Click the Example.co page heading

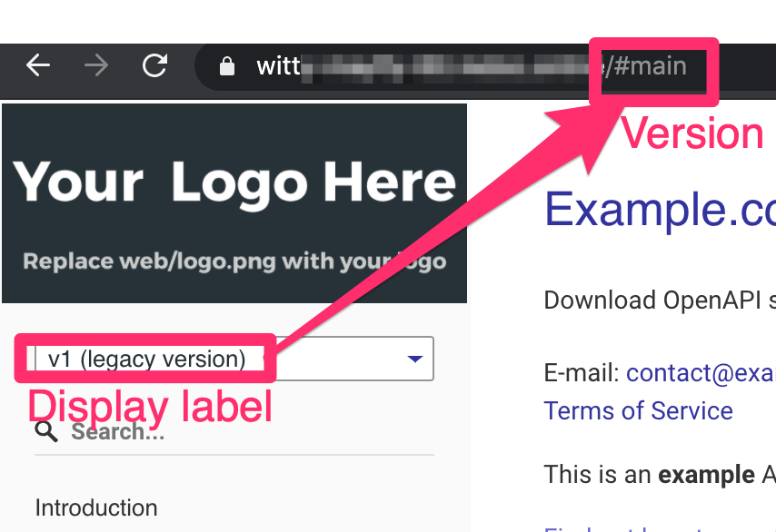661,210
